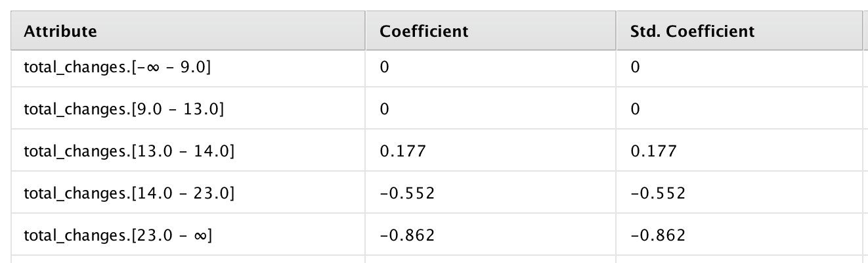Select the total_changes.[9.0 - 13.0] attribute cell
The width and height of the screenshot is (868, 263).
pos(188,108)
